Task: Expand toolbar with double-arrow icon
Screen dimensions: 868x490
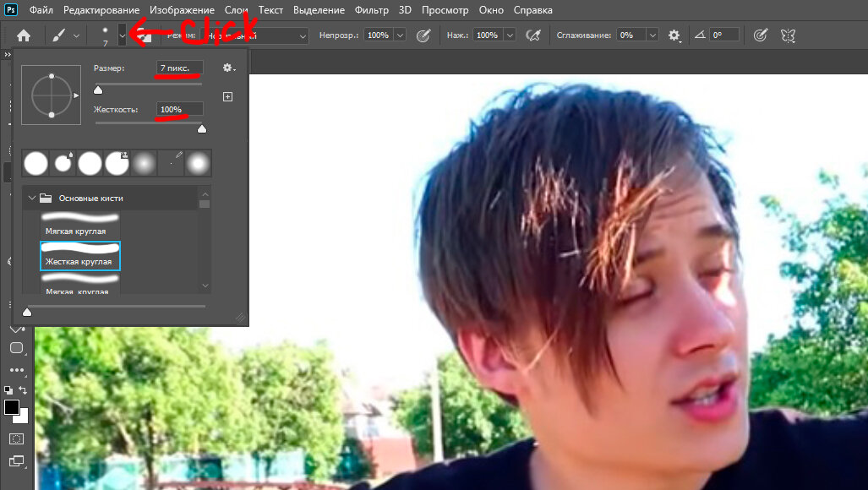Action: tap(8, 54)
